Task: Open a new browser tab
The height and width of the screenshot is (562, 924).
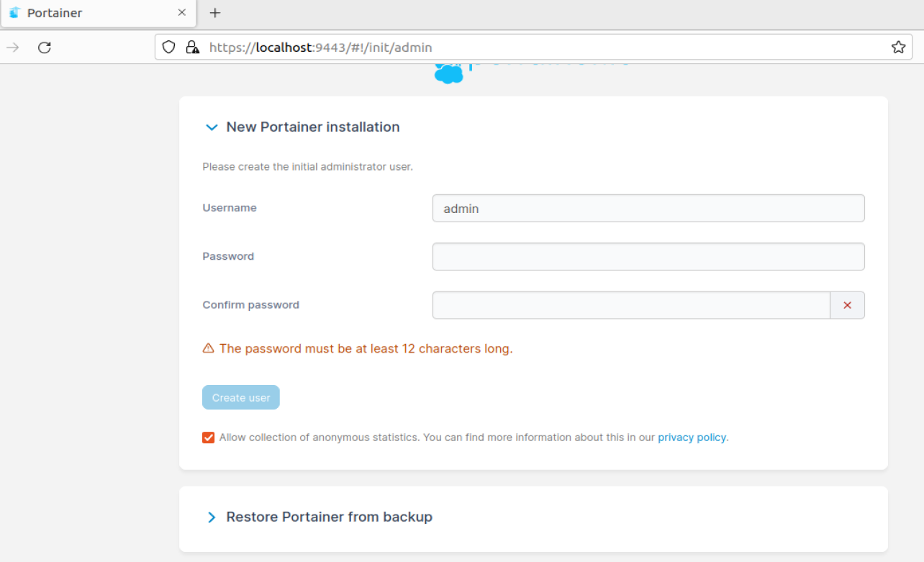Action: [x=214, y=12]
